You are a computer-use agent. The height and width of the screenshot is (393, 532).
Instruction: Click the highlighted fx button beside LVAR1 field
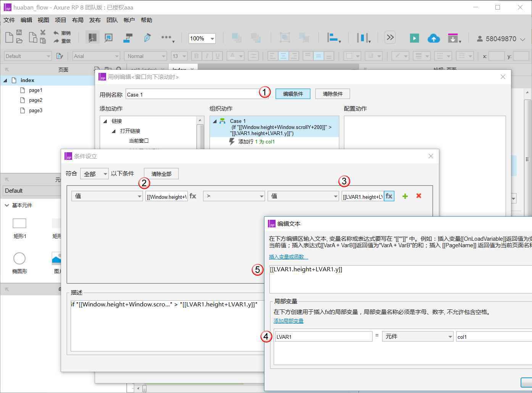click(x=389, y=196)
